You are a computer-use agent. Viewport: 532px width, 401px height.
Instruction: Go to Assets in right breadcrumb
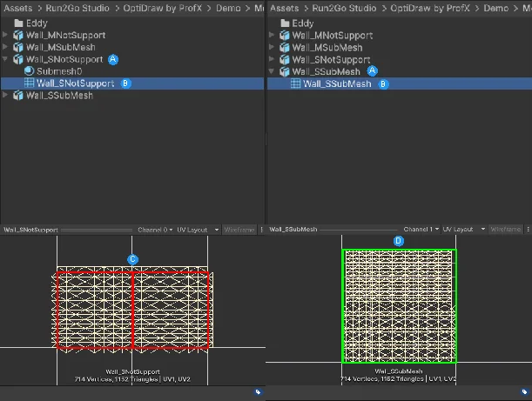coord(285,8)
